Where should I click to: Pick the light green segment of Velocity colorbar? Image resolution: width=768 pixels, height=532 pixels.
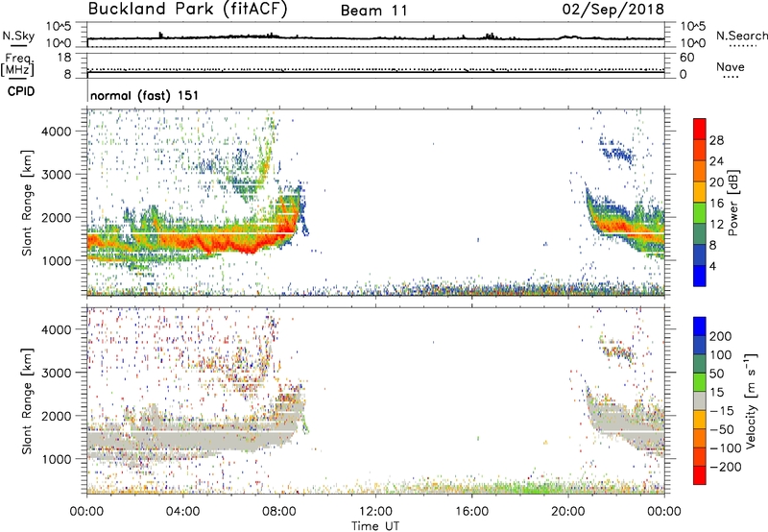coord(700,382)
